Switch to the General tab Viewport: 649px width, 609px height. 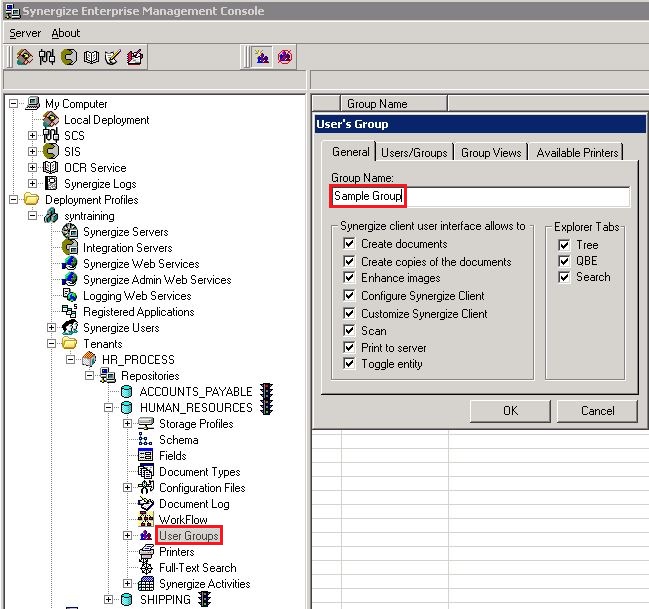(350, 152)
